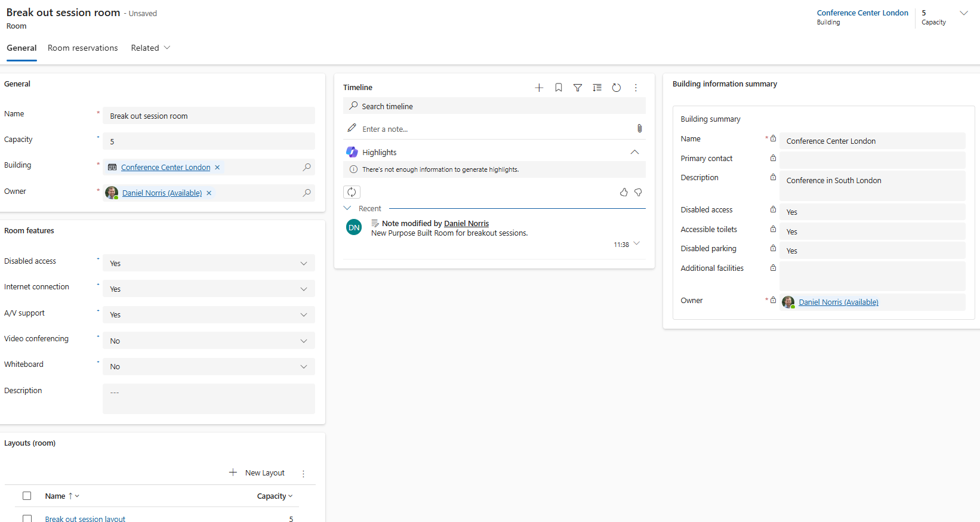Click the timeline bookmark icon

(559, 88)
